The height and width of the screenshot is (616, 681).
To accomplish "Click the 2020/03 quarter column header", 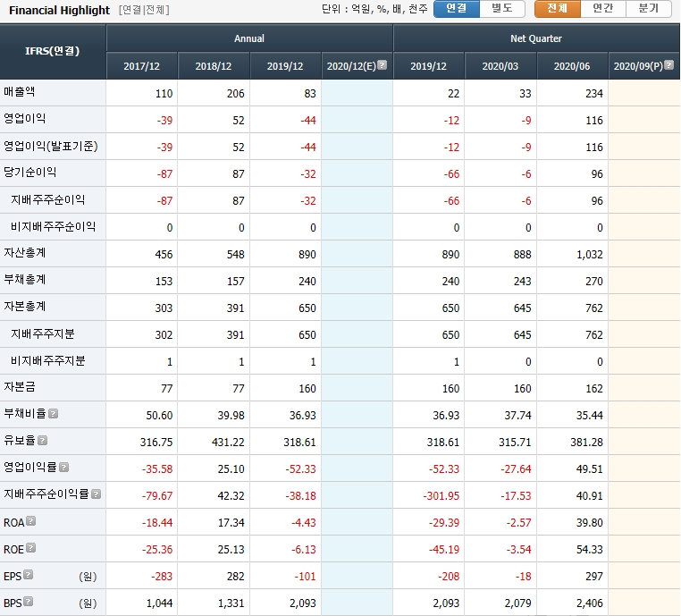I will (x=500, y=66).
